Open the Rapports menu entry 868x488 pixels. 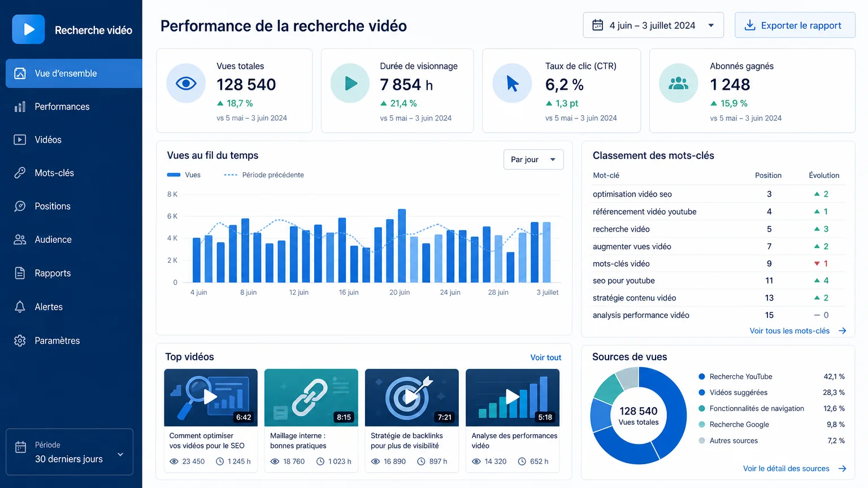point(74,273)
